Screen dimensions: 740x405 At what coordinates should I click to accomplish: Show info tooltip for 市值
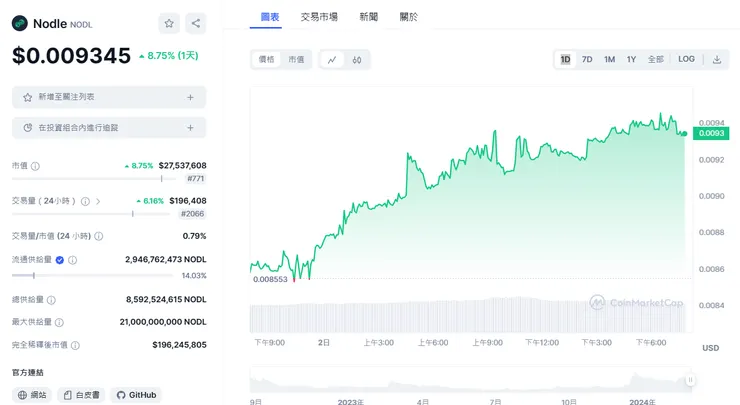pyautogui.click(x=35, y=166)
